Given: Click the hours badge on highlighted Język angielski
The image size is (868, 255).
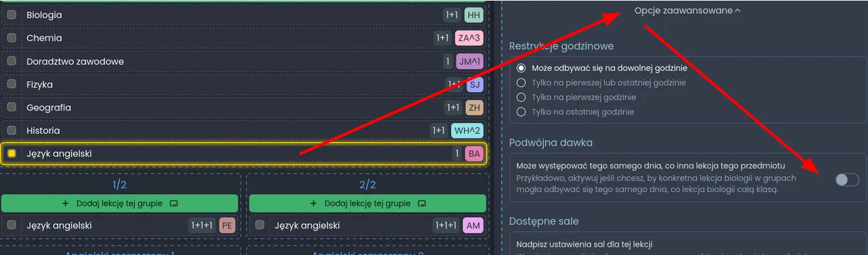Looking at the screenshot, I should click(x=456, y=154).
